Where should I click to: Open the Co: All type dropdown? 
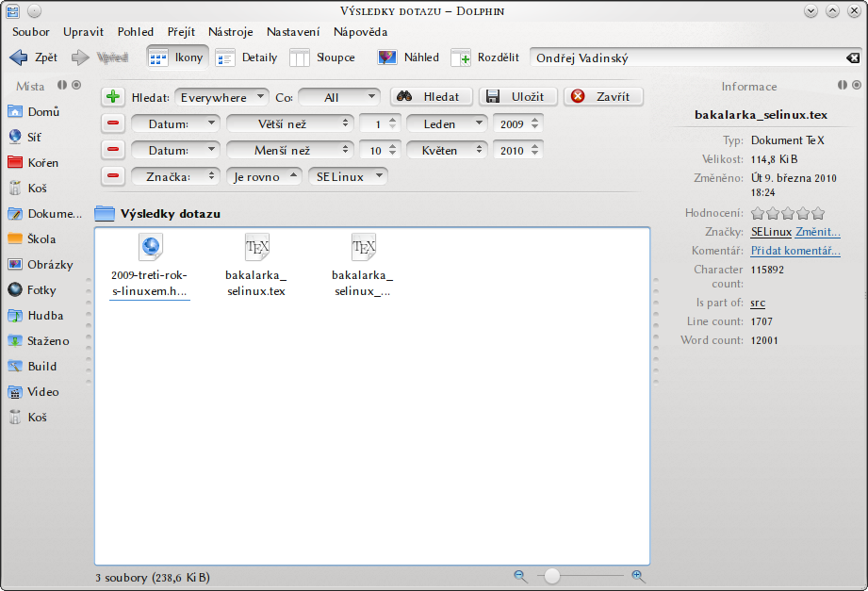pos(339,97)
